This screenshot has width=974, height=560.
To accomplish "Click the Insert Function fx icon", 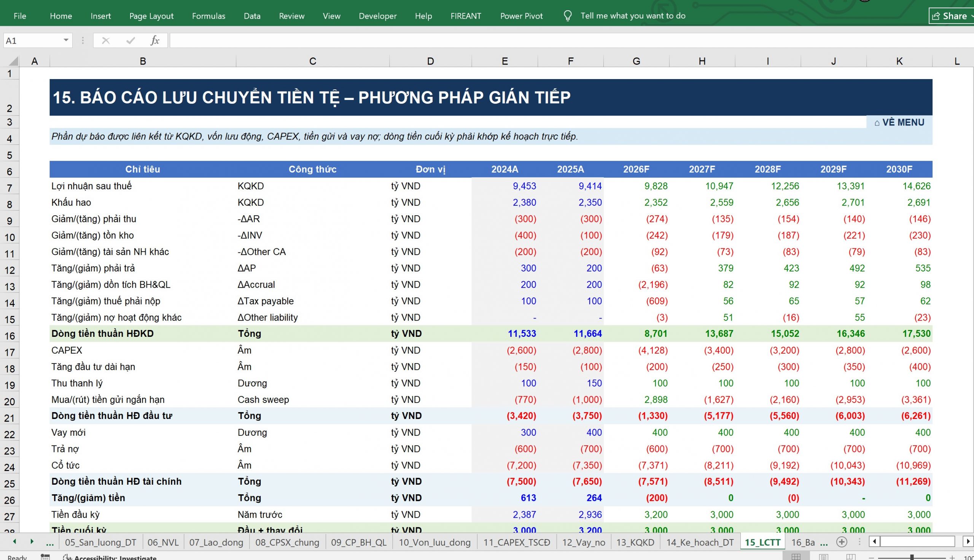I will point(155,40).
